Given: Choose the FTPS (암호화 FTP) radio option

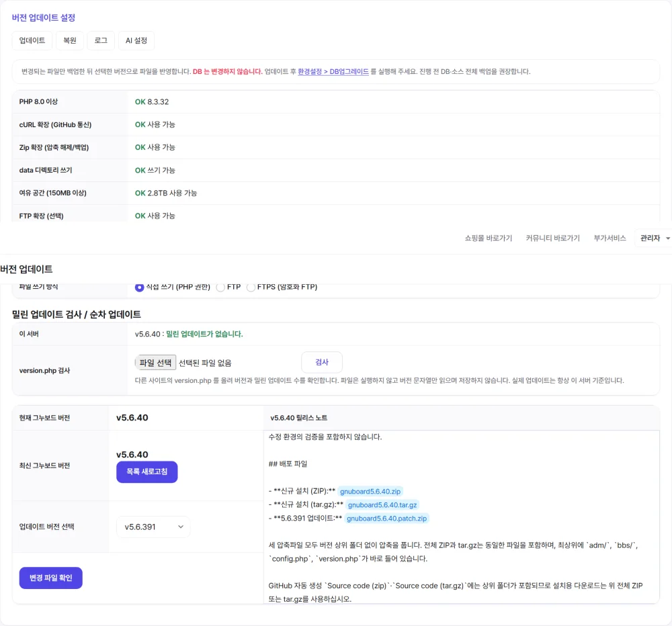Looking at the screenshot, I should click(x=251, y=287).
